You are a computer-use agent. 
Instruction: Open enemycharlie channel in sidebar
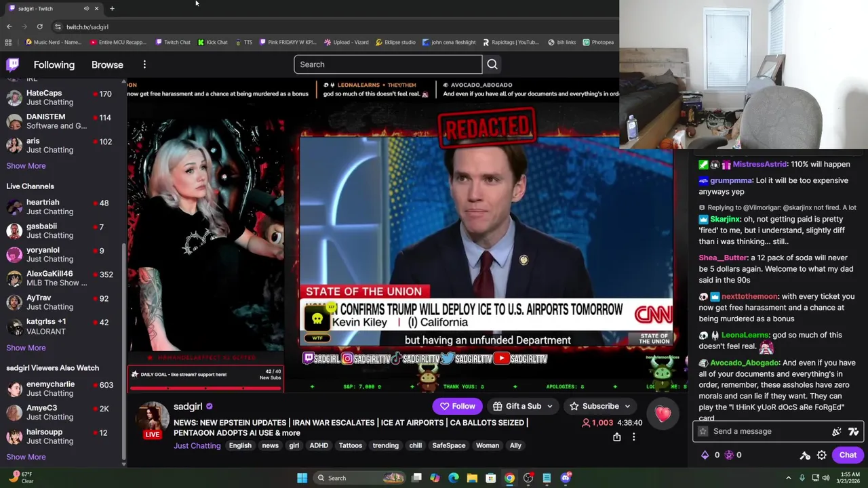coord(62,388)
